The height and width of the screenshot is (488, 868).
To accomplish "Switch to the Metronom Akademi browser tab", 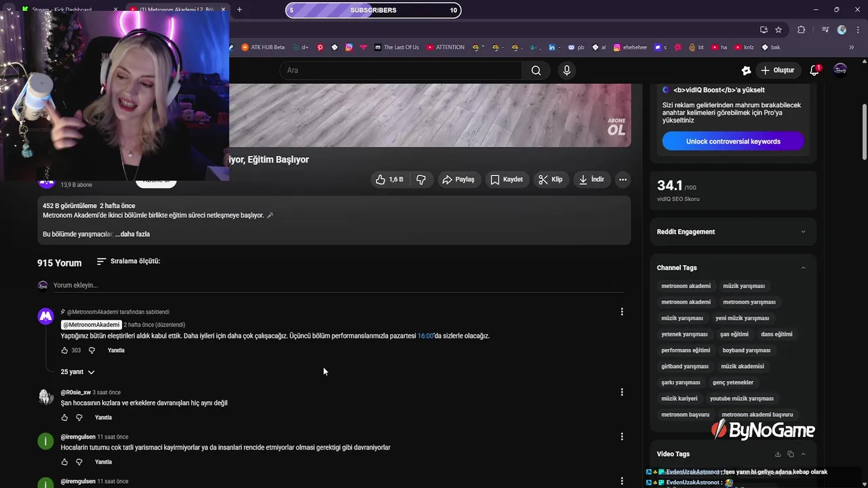I will point(176,9).
